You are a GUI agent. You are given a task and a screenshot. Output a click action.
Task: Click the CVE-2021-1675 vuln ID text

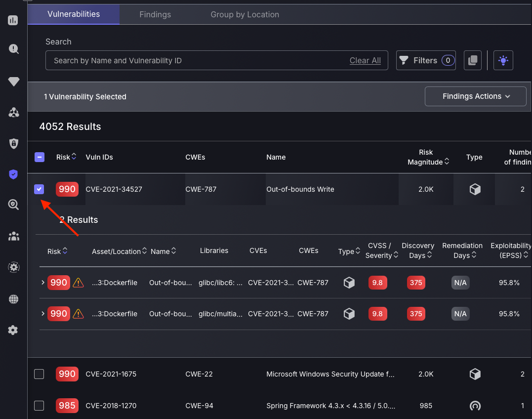[111, 374]
